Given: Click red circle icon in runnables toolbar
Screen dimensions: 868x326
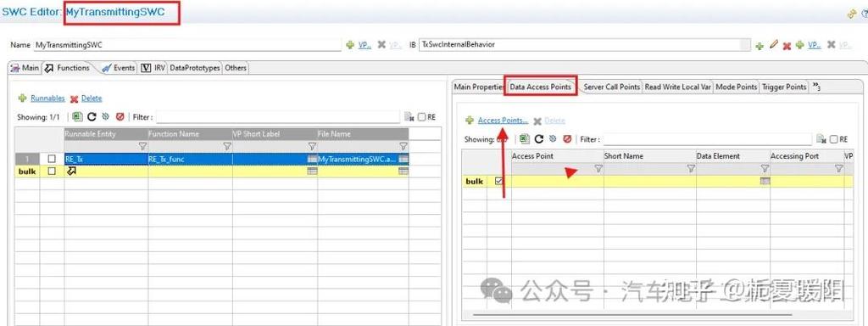Looking at the screenshot, I should click(x=120, y=117).
